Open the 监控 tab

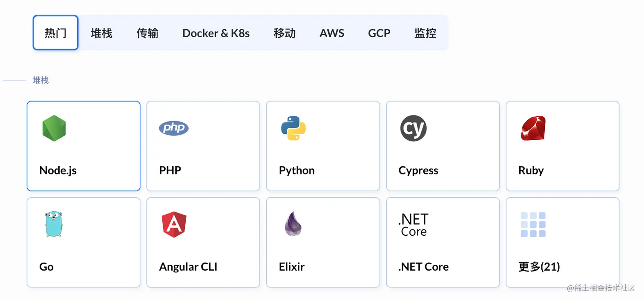coord(425,33)
